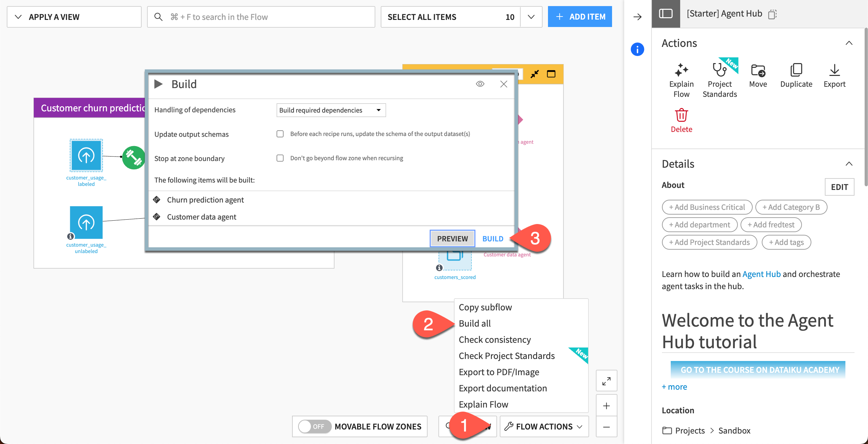Enable the update output schemas checkbox
The image size is (868, 444).
(x=280, y=134)
